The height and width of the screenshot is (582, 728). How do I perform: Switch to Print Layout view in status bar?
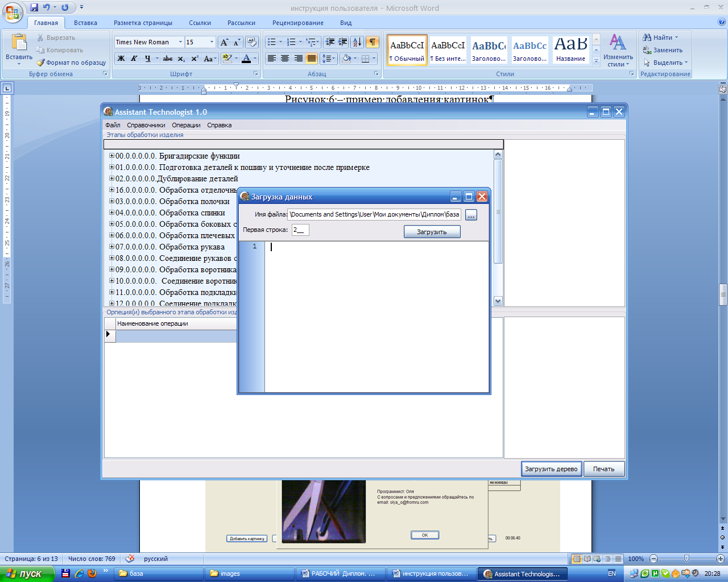577,559
